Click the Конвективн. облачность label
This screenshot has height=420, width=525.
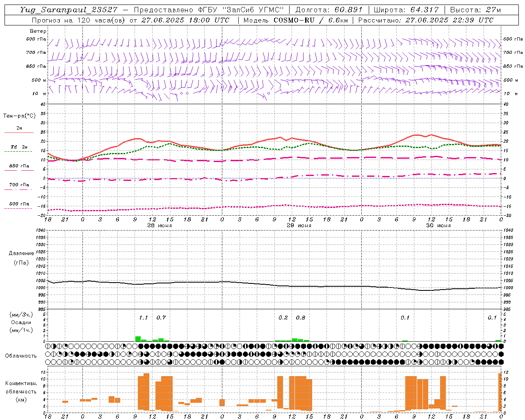(21, 388)
